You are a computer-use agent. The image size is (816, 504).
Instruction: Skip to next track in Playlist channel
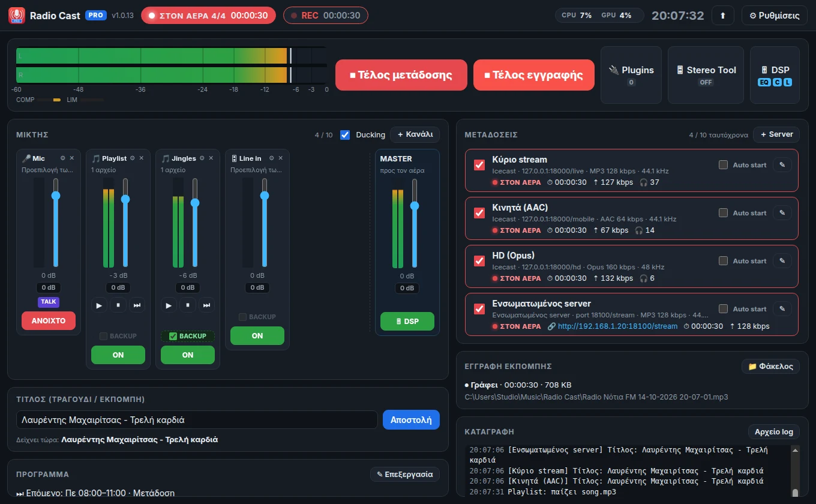[137, 305]
